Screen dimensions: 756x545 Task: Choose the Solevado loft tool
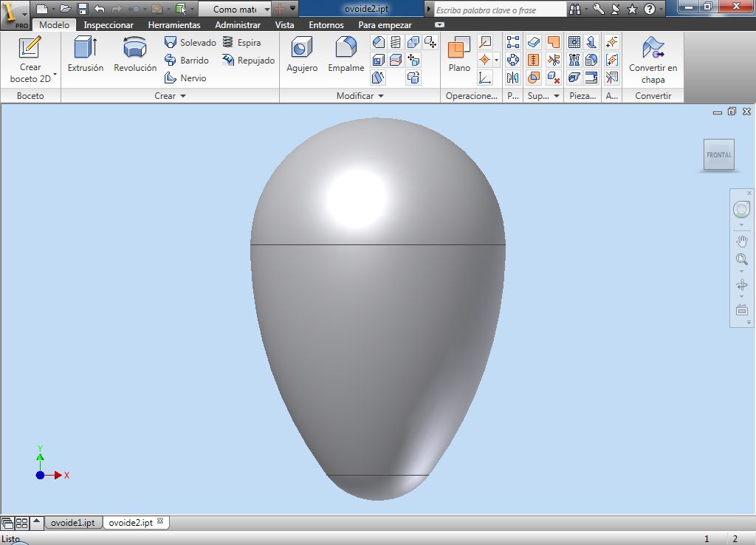pyautogui.click(x=190, y=42)
